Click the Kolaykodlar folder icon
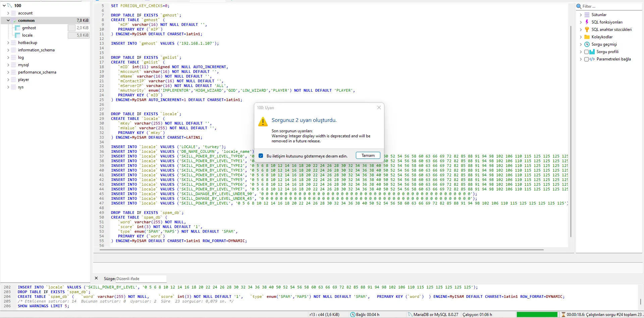 (587, 37)
